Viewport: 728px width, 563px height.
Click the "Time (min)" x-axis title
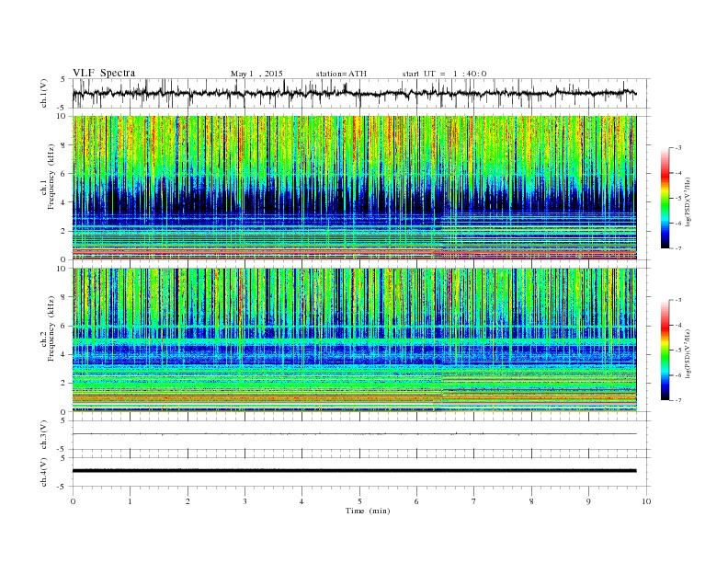[x=368, y=511]
